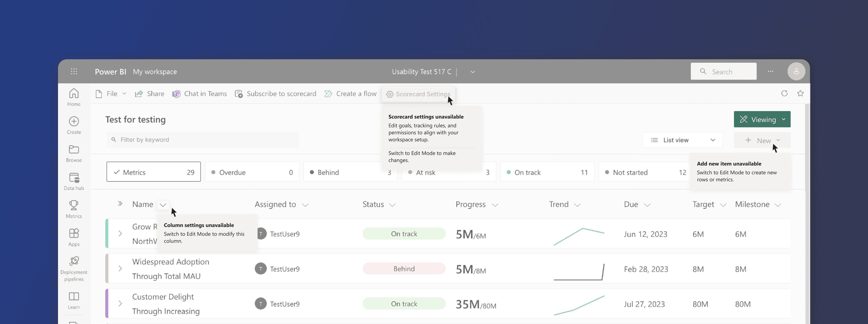Toggle the Metrics filter card

153,172
